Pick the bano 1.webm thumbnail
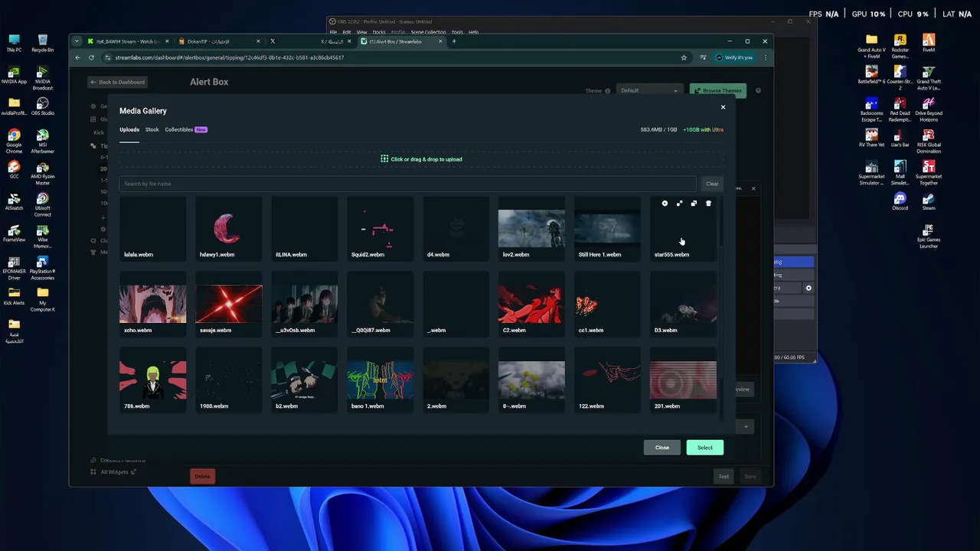The height and width of the screenshot is (551, 980). coord(380,380)
